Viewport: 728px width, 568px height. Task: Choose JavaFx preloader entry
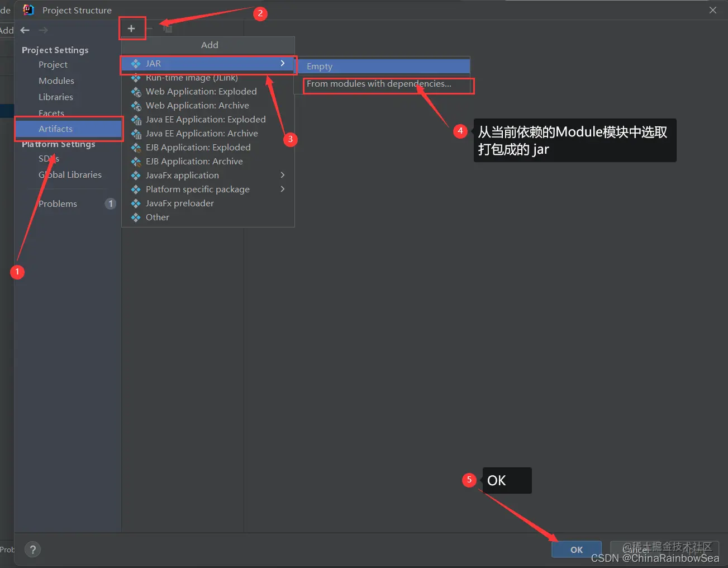pyautogui.click(x=208, y=203)
